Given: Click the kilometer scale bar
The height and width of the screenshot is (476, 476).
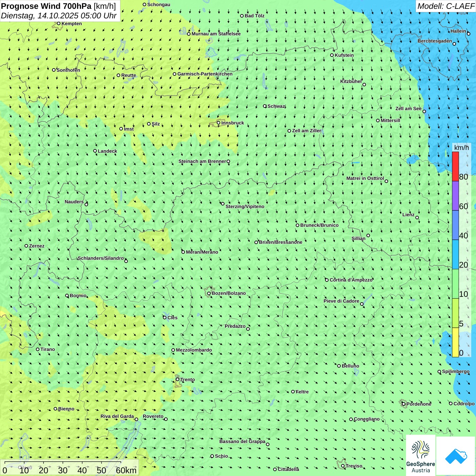Looking at the screenshot, I should pyautogui.click(x=63, y=463).
